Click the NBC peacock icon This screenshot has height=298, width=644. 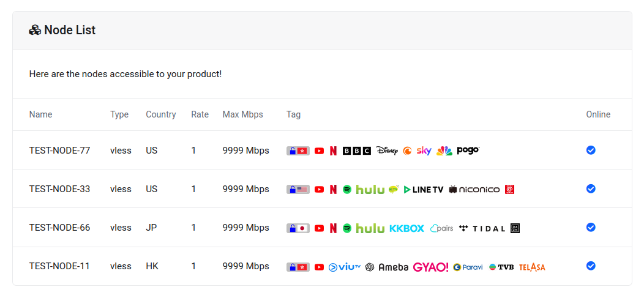(444, 151)
